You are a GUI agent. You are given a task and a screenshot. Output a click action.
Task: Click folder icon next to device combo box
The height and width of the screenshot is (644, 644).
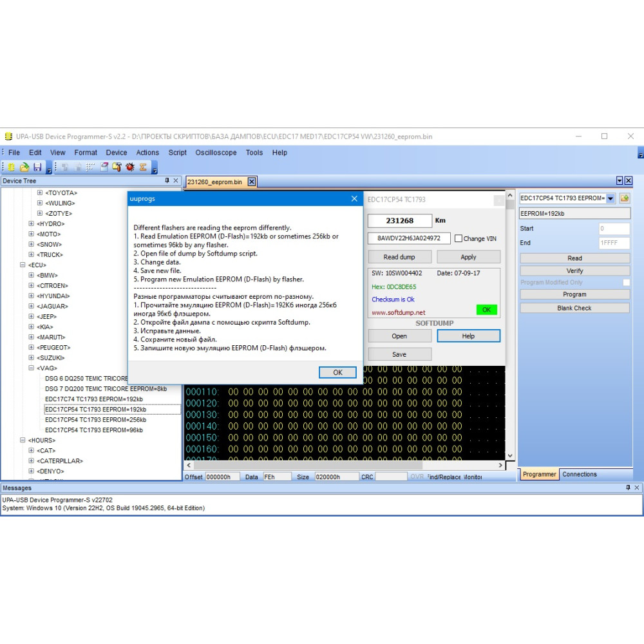point(624,198)
